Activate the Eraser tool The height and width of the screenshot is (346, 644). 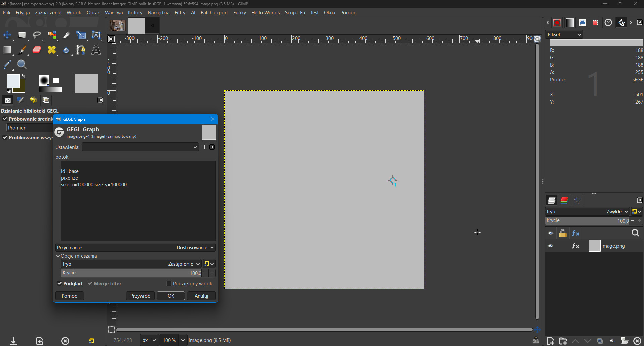(37, 50)
